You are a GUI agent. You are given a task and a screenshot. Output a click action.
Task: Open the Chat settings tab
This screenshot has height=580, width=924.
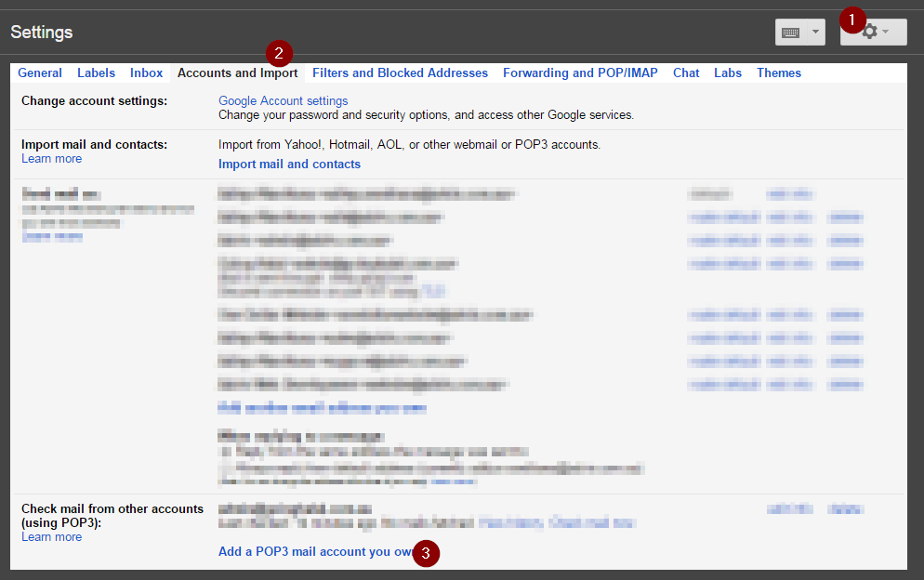coord(686,72)
